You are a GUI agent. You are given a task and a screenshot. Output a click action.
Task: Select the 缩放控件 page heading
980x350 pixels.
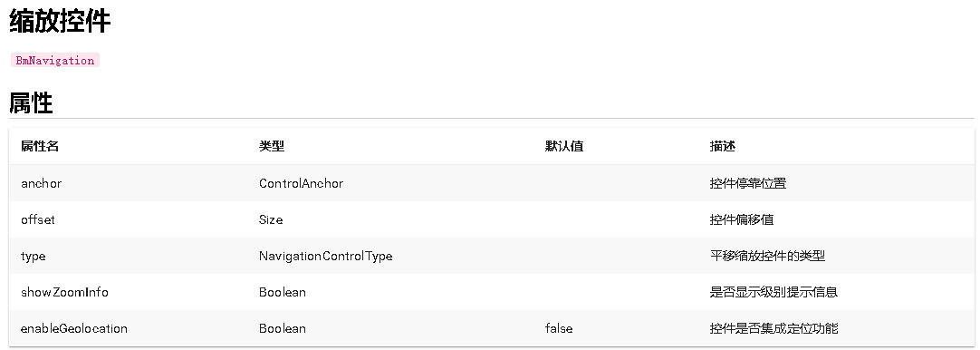(60, 21)
